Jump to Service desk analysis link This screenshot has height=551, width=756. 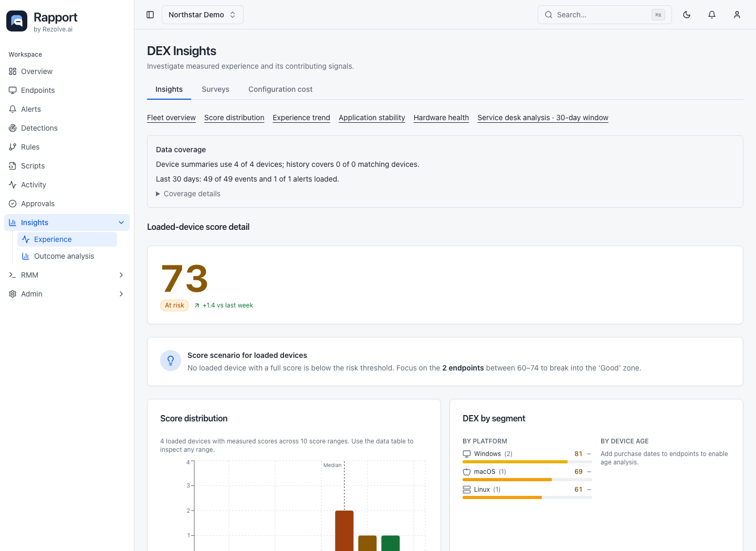(543, 118)
